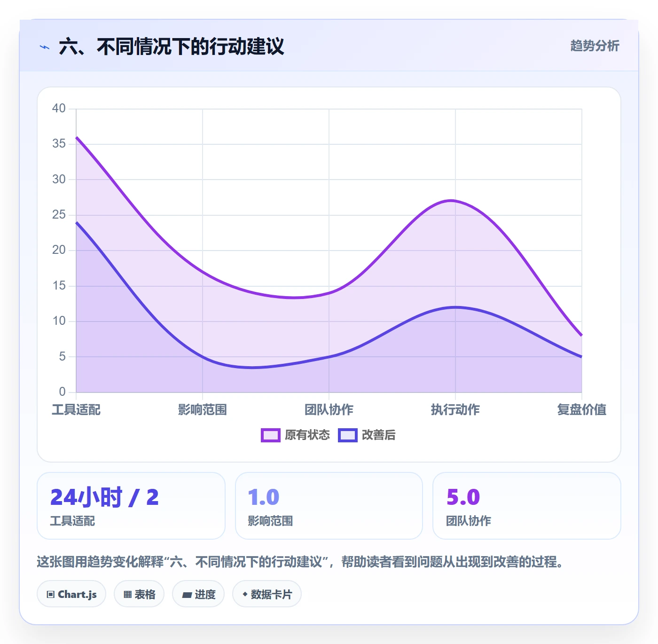The height and width of the screenshot is (644, 658).
Task: Click the lightning icon beside the section title
Action: click(x=45, y=47)
